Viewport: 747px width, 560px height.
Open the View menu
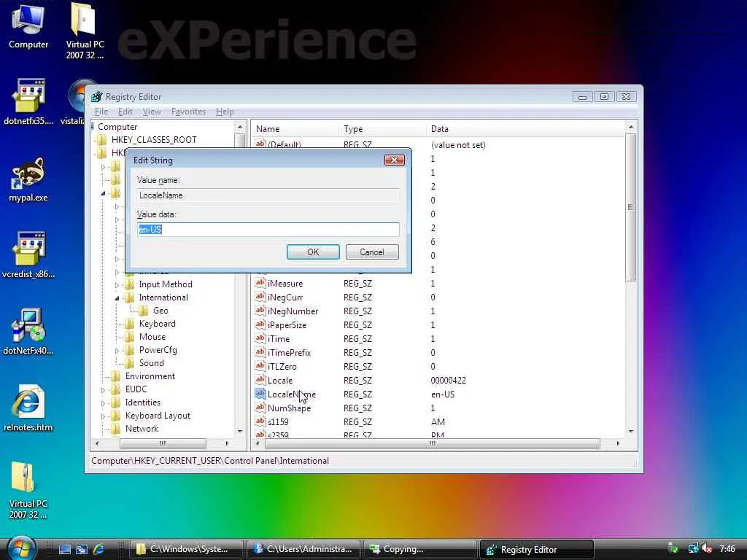[152, 112]
